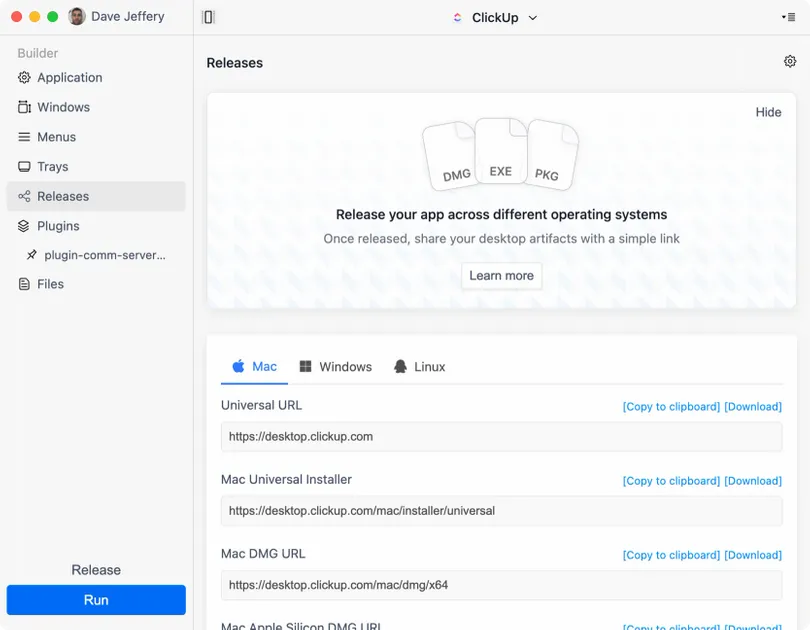
Task: Toggle the app window preview icon
Action: [x=208, y=17]
